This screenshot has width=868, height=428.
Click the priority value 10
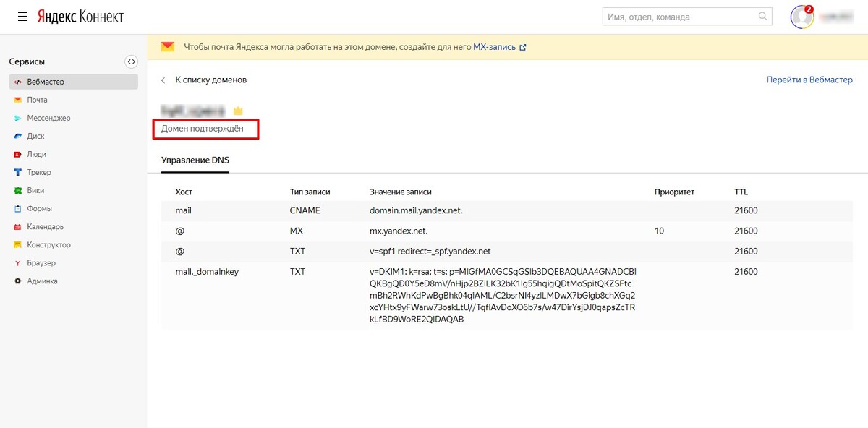pos(659,231)
